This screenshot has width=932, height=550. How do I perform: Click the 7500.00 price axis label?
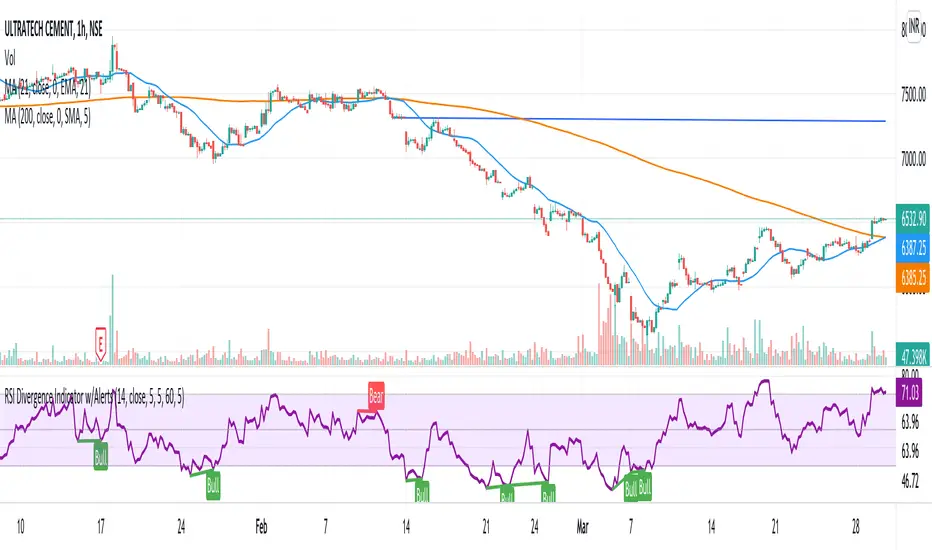point(914,94)
